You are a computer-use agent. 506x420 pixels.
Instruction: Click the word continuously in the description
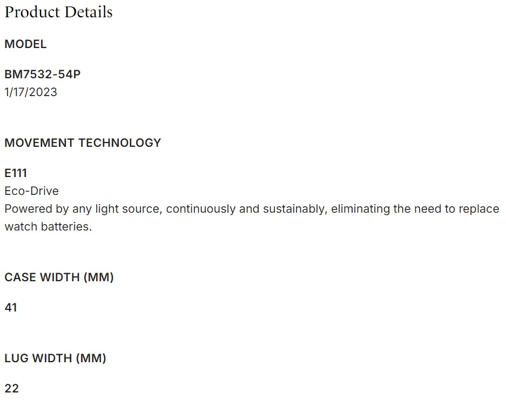(x=201, y=209)
